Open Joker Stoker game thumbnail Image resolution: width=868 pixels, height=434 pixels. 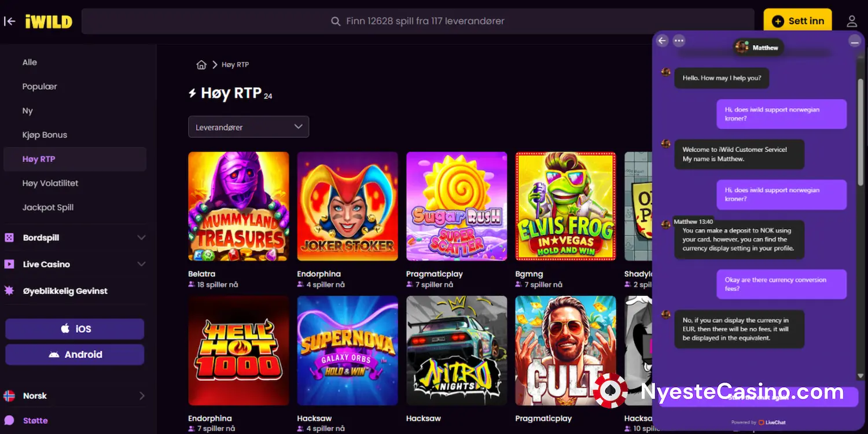(x=348, y=206)
